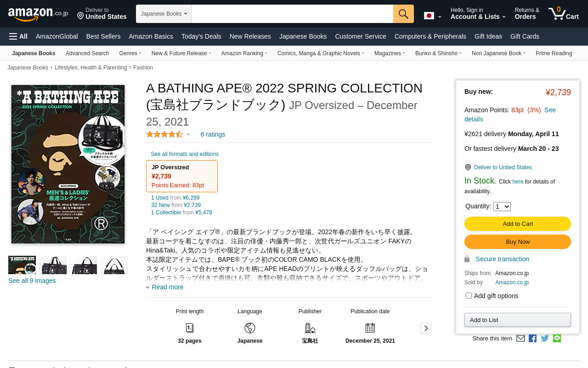Open Advanced Search
Image resolution: width=588 pixels, height=368 pixels.
[87, 53]
